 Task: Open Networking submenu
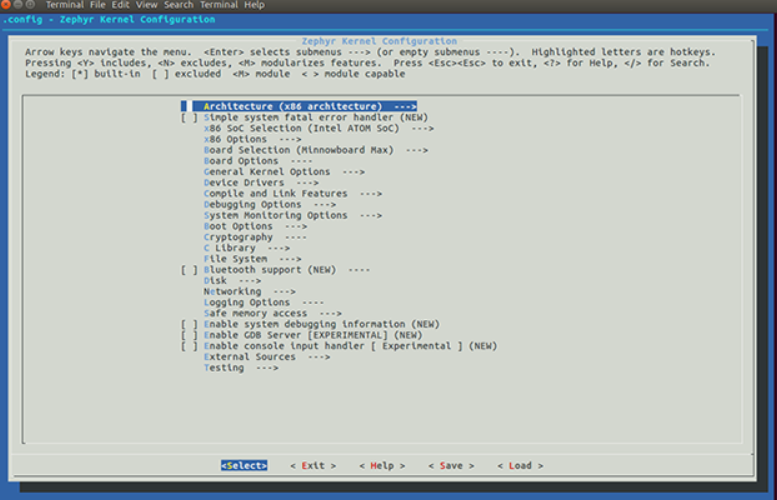(x=249, y=292)
